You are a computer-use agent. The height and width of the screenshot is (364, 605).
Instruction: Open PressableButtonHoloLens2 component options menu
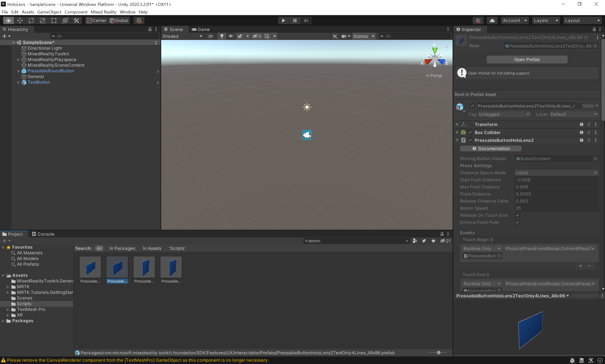point(596,140)
